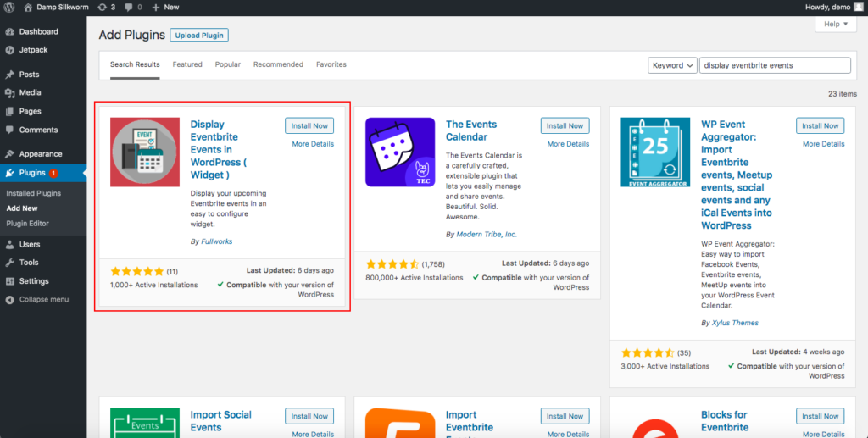Open The Events Calendar plugin thumbnail
The width and height of the screenshot is (868, 438).
[x=400, y=152]
